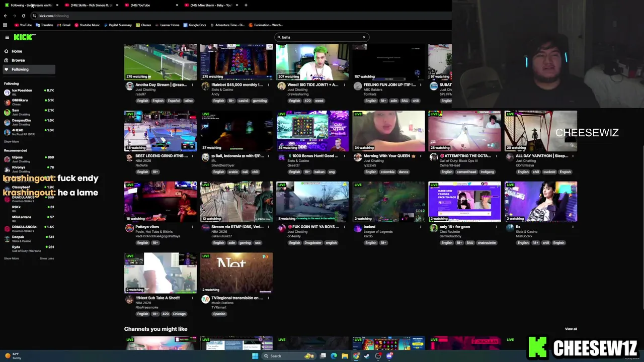This screenshot has width=644, height=362.
Task: Open Kardo avatar by locked stream
Action: [357, 228]
